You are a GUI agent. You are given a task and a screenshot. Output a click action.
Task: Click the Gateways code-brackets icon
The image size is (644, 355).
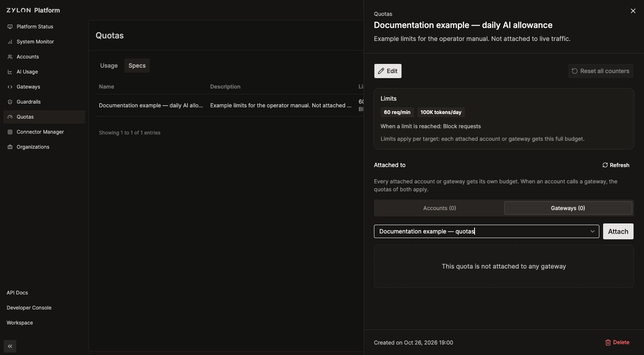point(10,87)
